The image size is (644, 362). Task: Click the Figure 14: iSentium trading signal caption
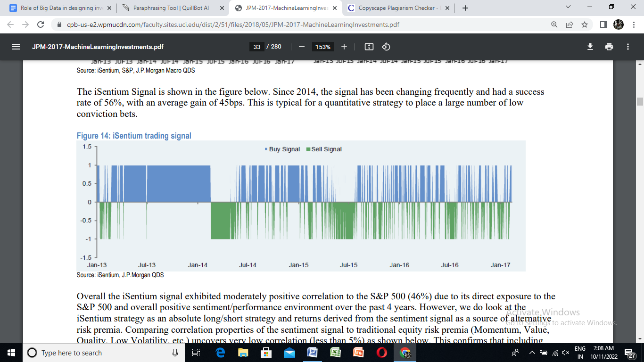coord(134,136)
